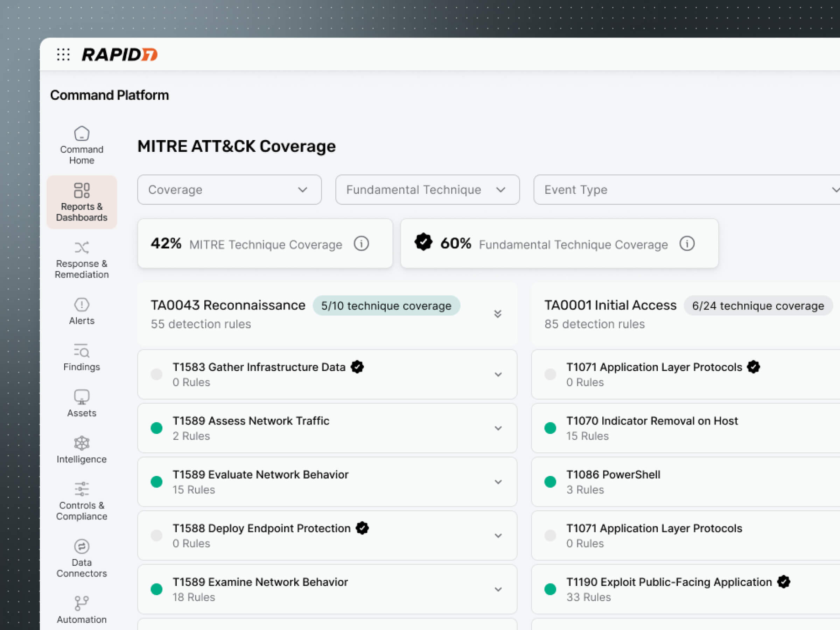
Task: Expand T1589 Evaluate Network Behavior row
Action: click(498, 482)
